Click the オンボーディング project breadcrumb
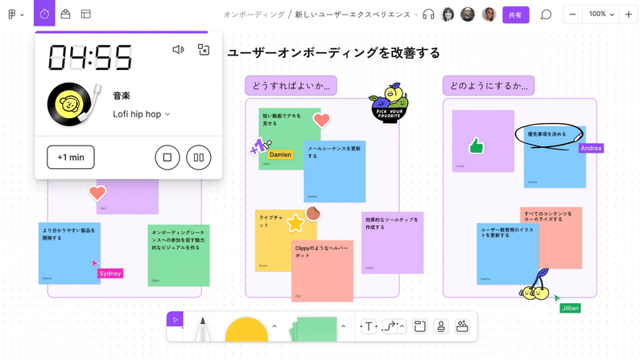The height and width of the screenshot is (361, 644). pyautogui.click(x=254, y=14)
